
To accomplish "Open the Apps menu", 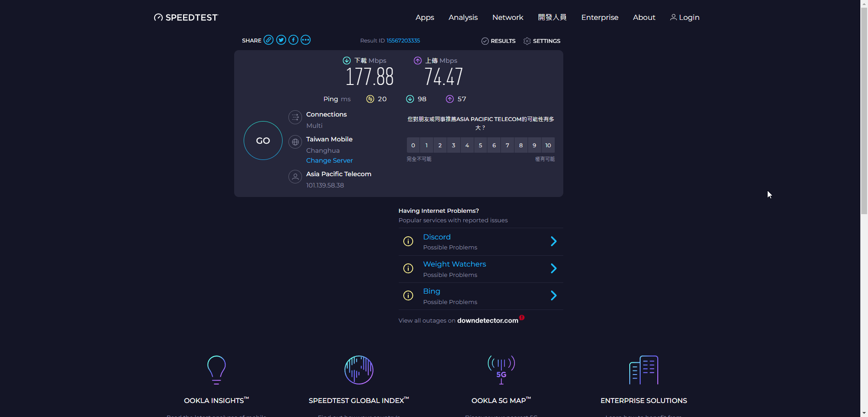I will click(x=424, y=17).
